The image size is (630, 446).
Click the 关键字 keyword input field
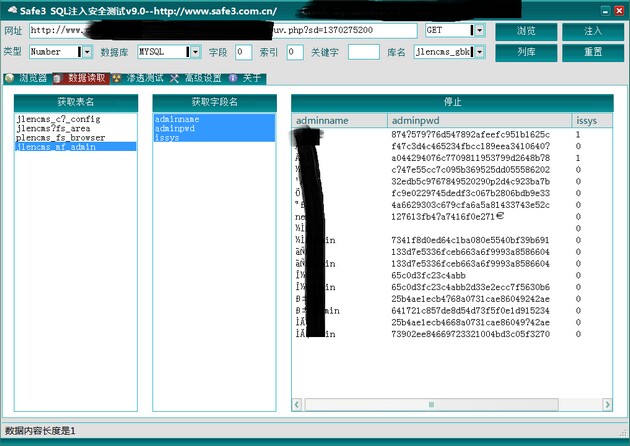(364, 51)
